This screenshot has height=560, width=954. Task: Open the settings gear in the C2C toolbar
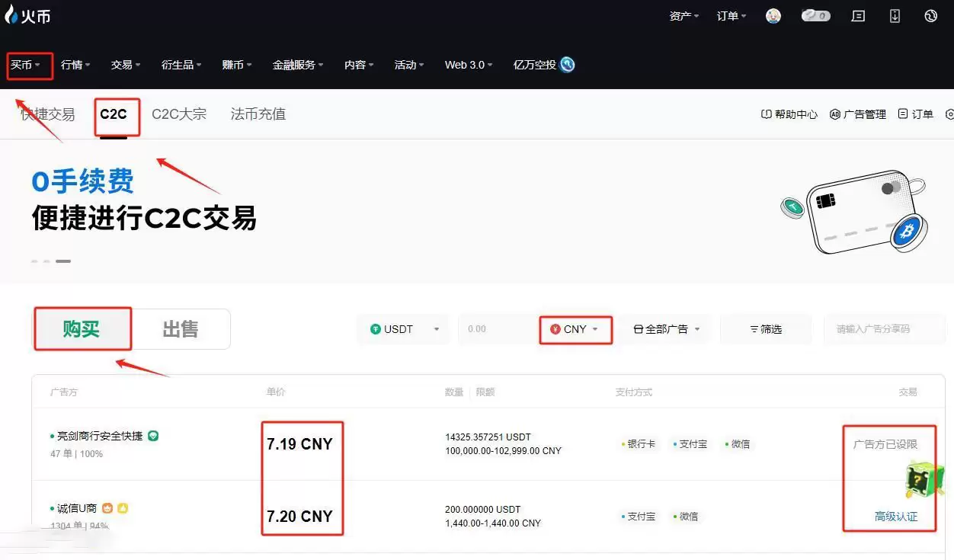949,114
